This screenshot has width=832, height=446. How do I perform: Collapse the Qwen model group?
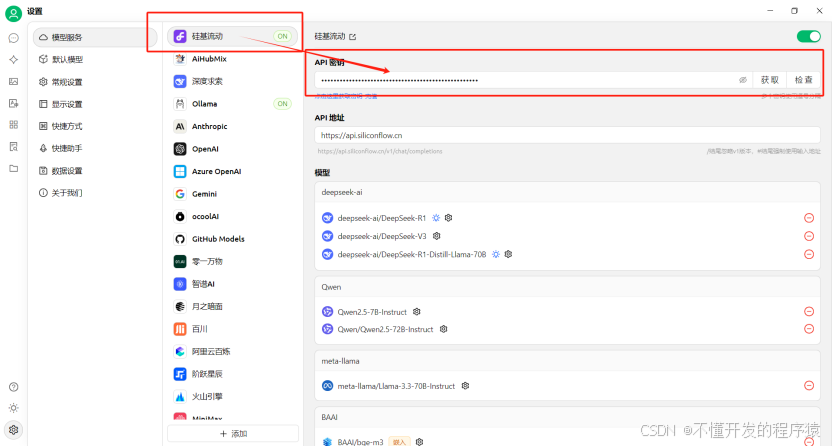pos(567,287)
